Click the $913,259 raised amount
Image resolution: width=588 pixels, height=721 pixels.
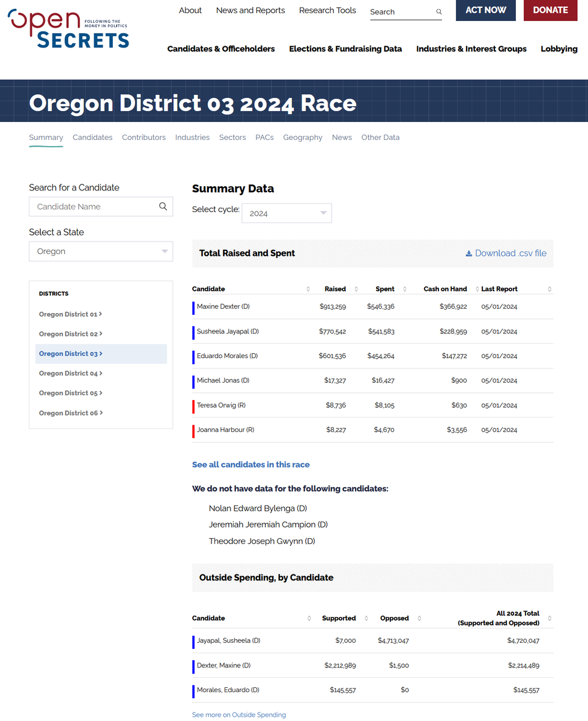coord(333,306)
